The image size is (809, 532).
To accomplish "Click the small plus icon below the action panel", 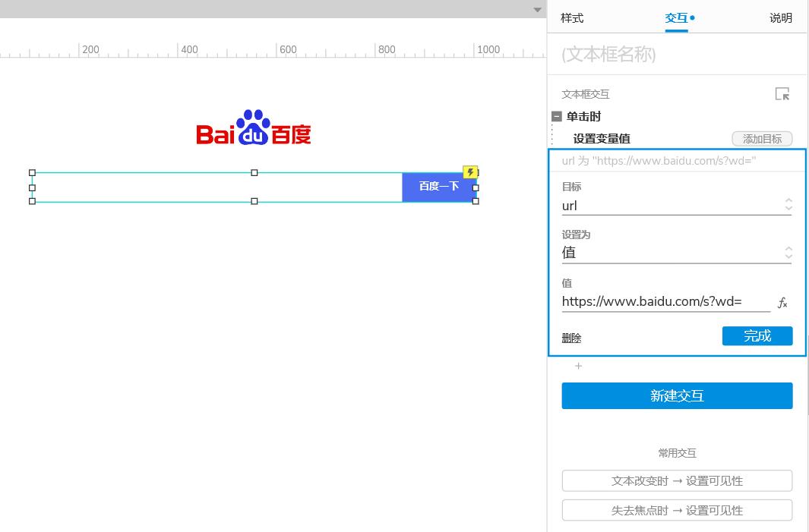I will pyautogui.click(x=578, y=366).
